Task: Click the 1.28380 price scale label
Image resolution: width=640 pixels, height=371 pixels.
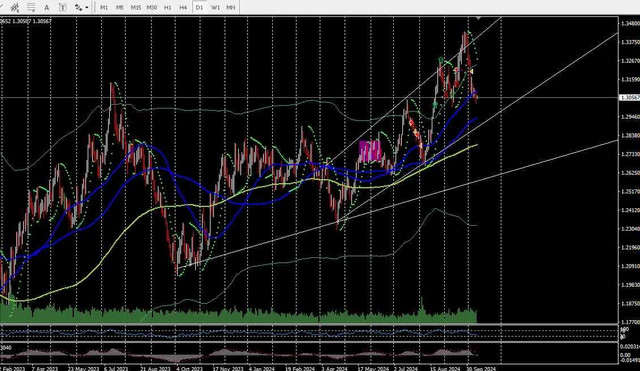Action: (630, 136)
